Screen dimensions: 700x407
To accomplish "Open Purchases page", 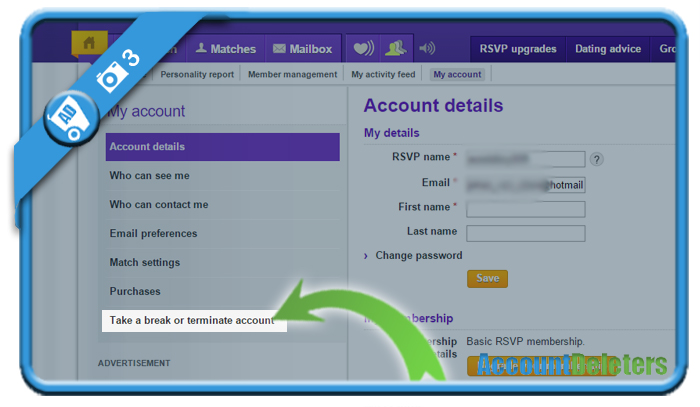I will (222, 291).
